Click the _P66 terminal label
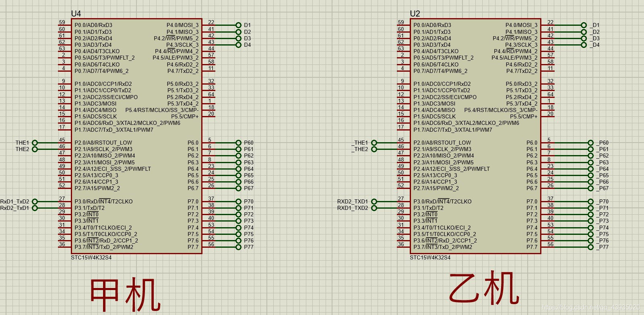644x315 pixels. point(603,182)
